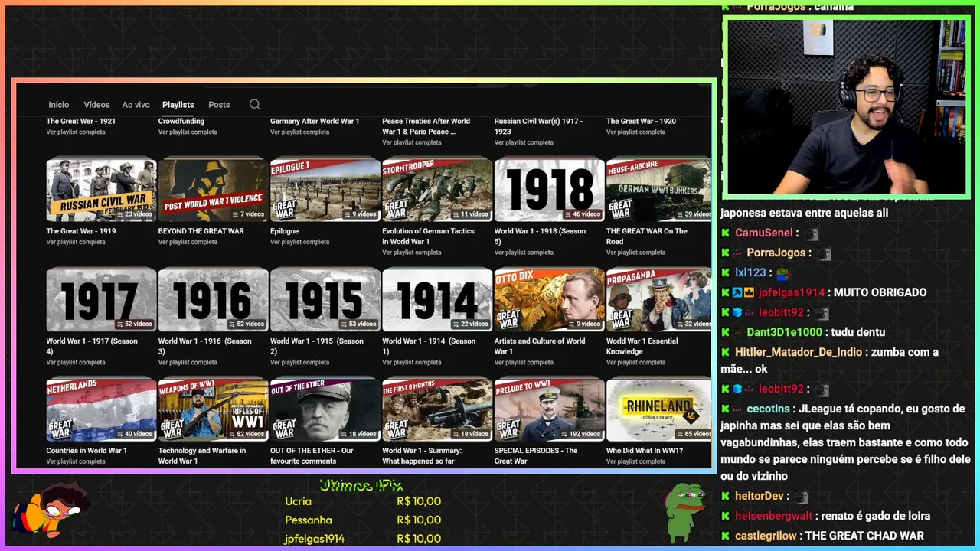Click Ver playlist completa under BEYOND THE GREAT WAR

click(188, 242)
